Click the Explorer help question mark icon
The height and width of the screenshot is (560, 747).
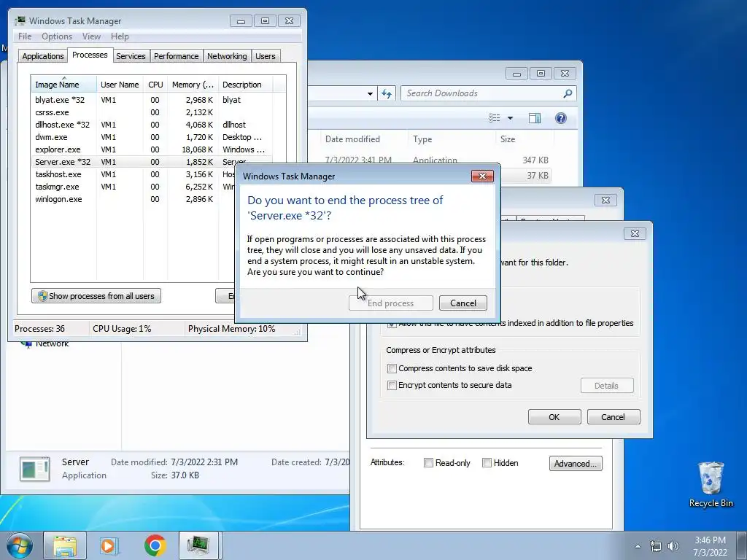tap(561, 118)
